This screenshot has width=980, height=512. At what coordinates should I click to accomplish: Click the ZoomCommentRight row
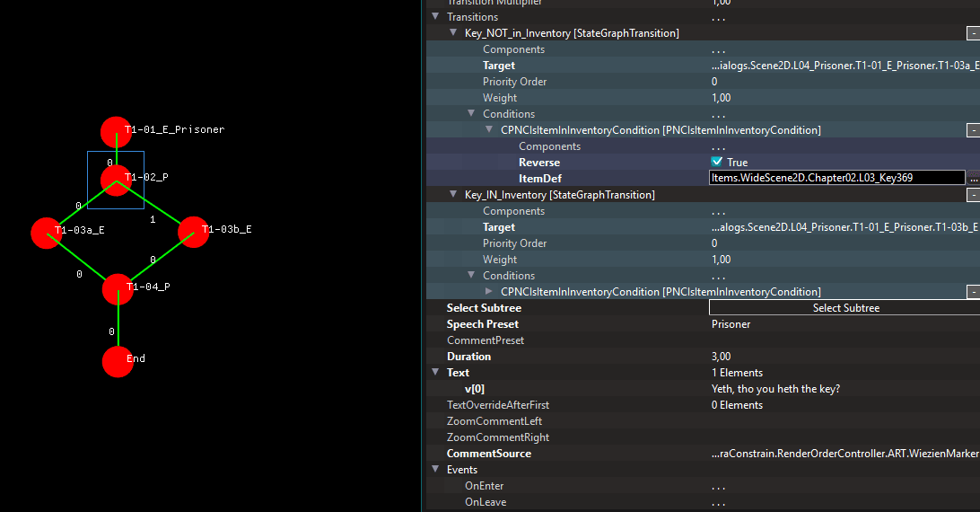coord(703,437)
